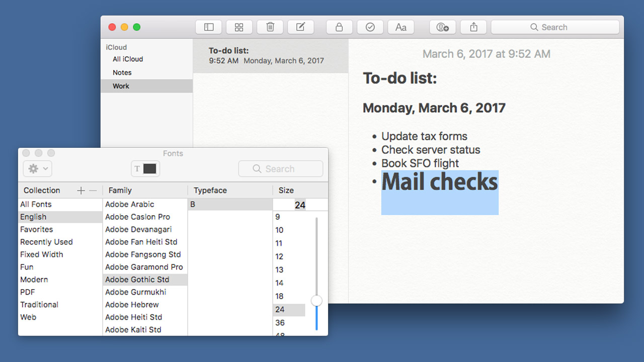Toggle the sidebar visibility icon
644x362 pixels.
tap(208, 27)
